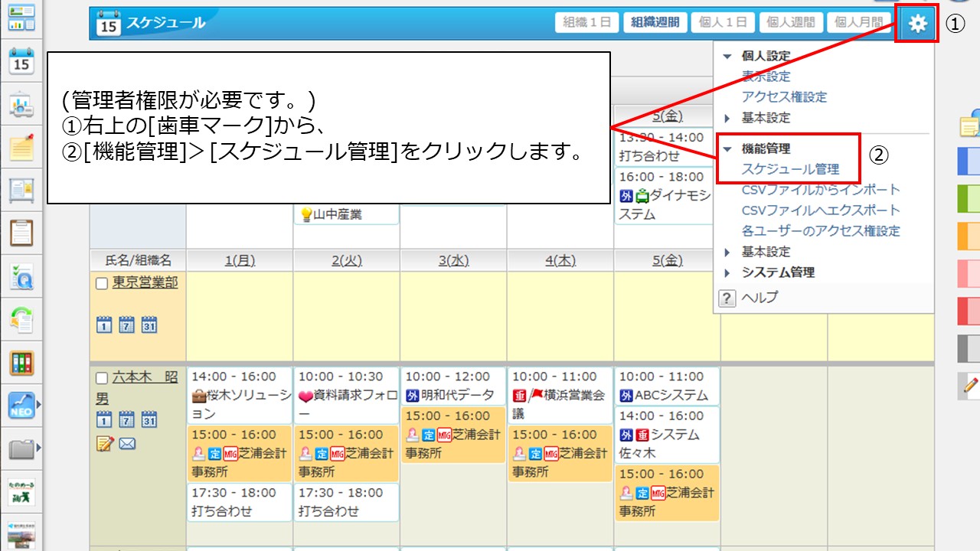Open the mail envelope icon under 六本木 昭男
The height and width of the screenshot is (551, 980).
(127, 443)
